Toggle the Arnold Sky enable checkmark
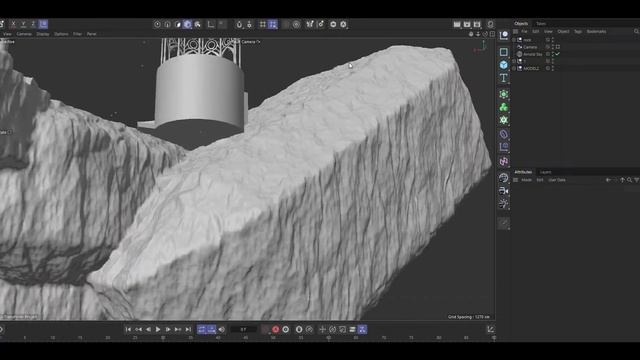This screenshot has width=640, height=360. (558, 54)
